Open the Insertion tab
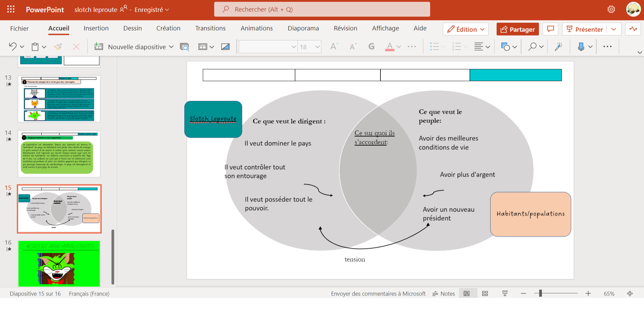644x317 pixels. pyautogui.click(x=96, y=28)
